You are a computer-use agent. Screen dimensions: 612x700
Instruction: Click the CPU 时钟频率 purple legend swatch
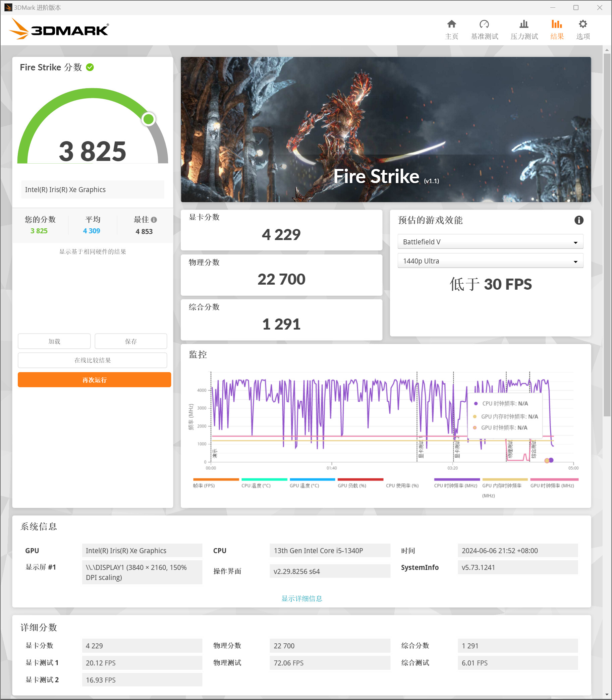pyautogui.click(x=457, y=479)
